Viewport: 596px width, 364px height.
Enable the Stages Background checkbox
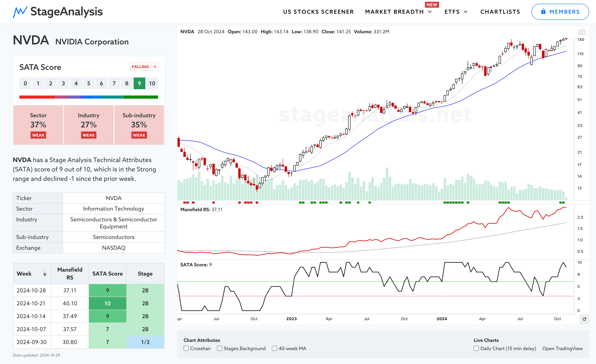coord(219,348)
